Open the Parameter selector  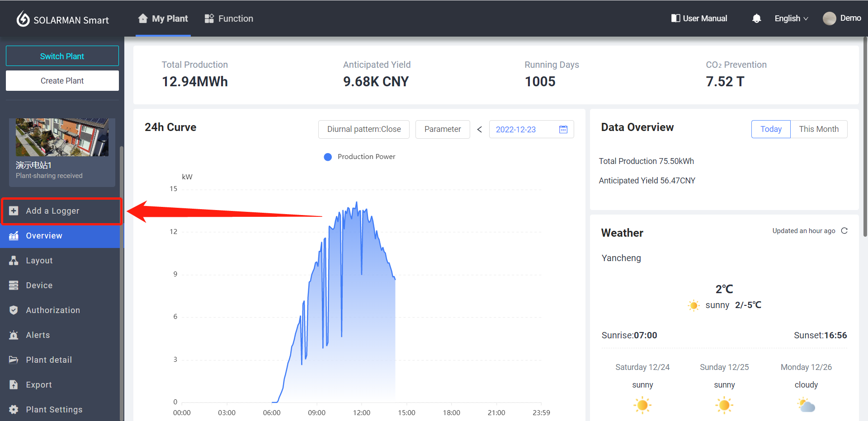pyautogui.click(x=442, y=129)
